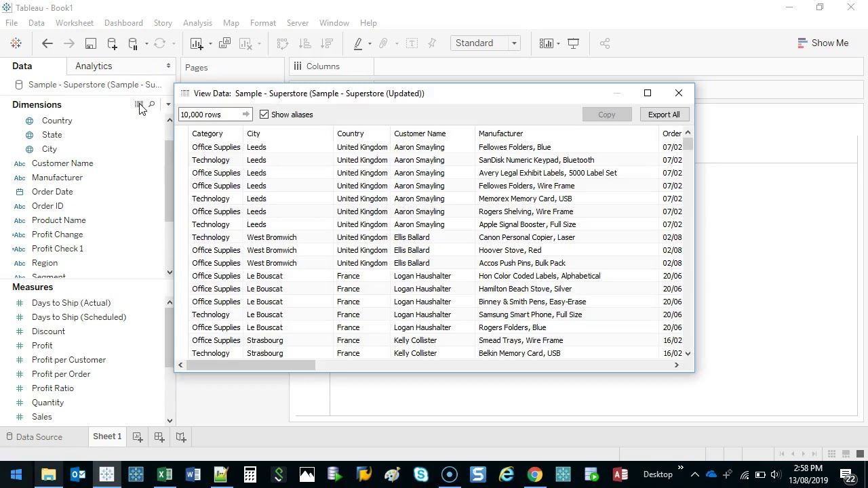Open the Dimensions pane dropdown arrow
Viewport: 868px width, 488px height.
pos(168,104)
